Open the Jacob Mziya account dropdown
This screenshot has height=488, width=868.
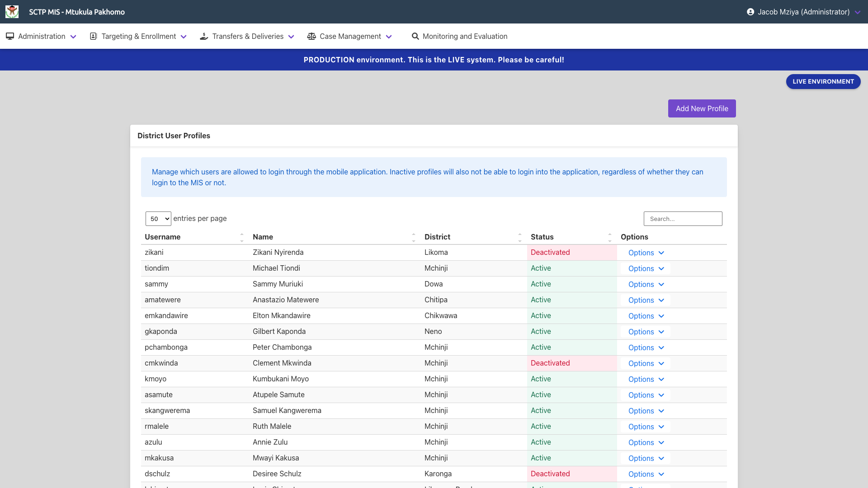click(x=858, y=12)
